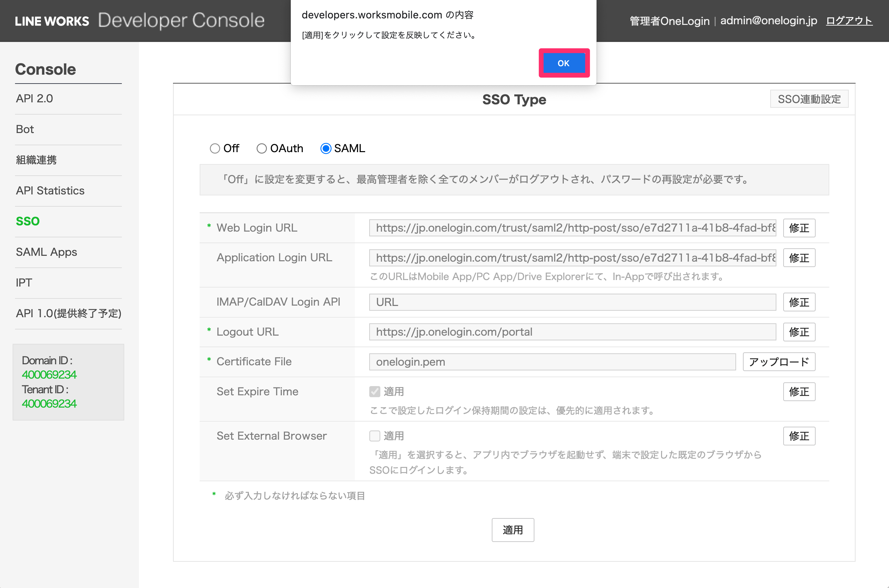Screen dimensions: 889x588
Task: Click the LINE WORKS logo
Action: tap(52, 21)
